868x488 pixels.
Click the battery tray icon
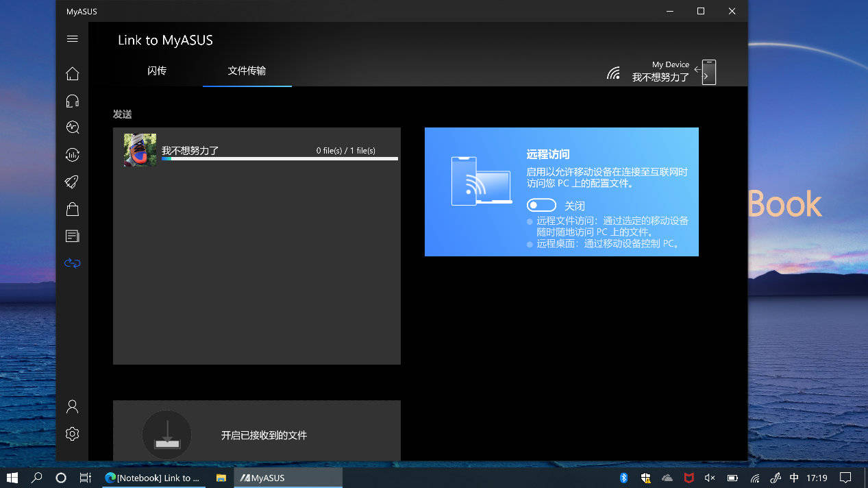click(x=732, y=478)
